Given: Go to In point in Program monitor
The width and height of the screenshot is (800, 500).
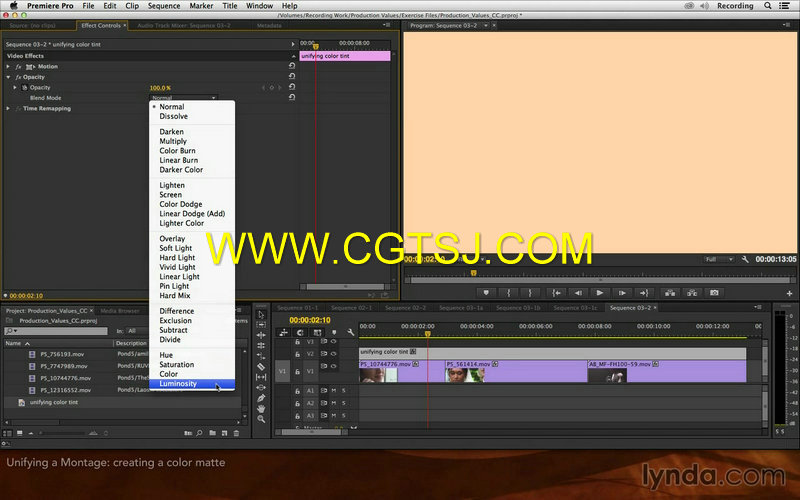Looking at the screenshot, I should [x=556, y=293].
